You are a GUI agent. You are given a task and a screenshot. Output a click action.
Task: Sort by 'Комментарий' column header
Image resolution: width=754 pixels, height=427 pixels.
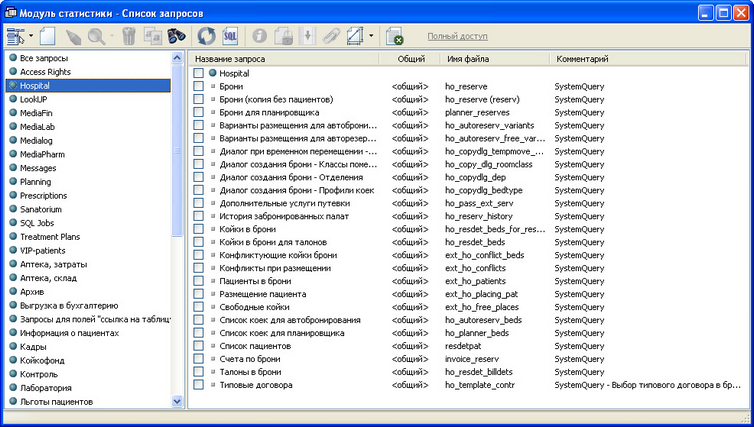point(650,59)
